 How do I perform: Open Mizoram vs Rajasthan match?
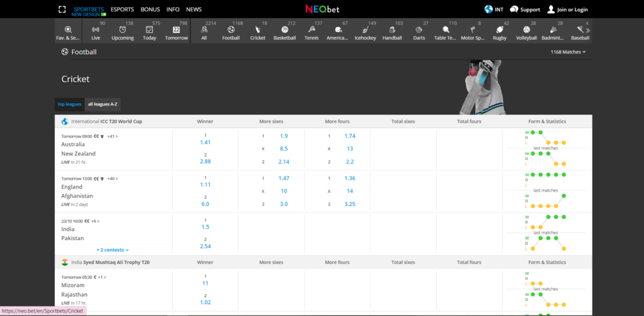(74, 290)
